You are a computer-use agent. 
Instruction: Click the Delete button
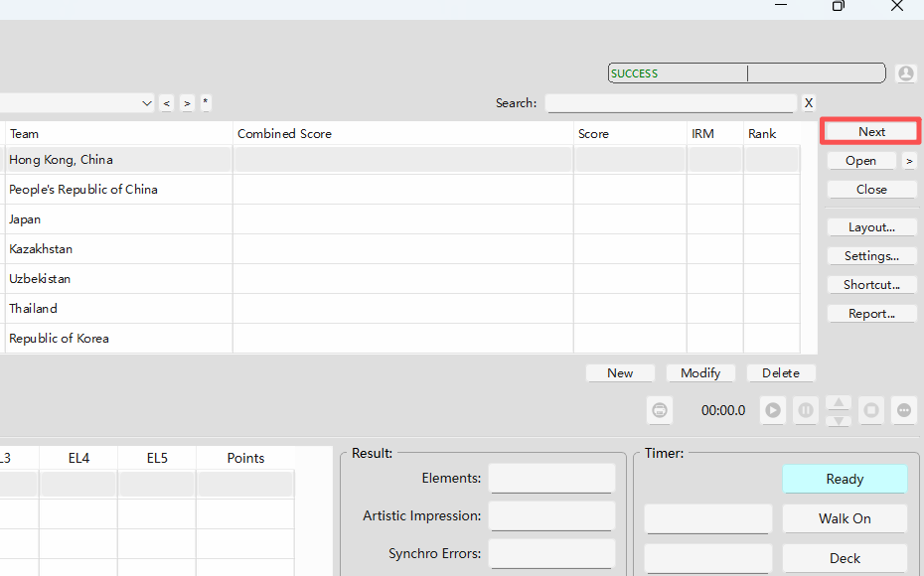click(x=781, y=373)
